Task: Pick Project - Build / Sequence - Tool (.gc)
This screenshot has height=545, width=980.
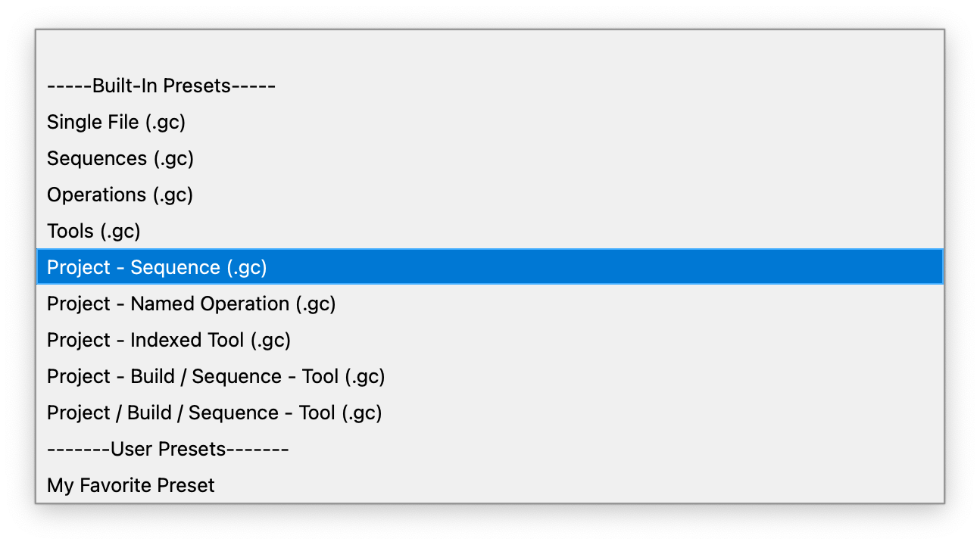Action: (216, 376)
